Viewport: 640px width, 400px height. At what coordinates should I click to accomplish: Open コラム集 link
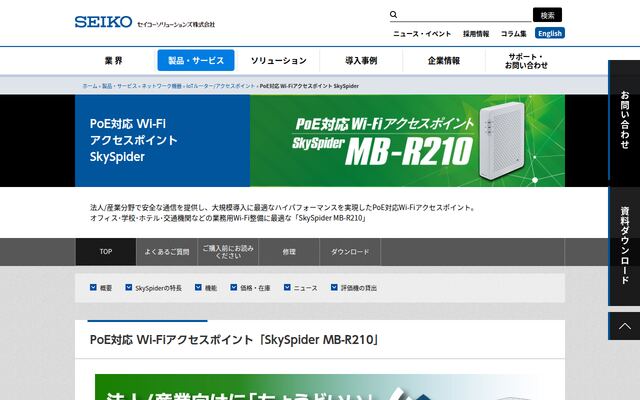(513, 33)
